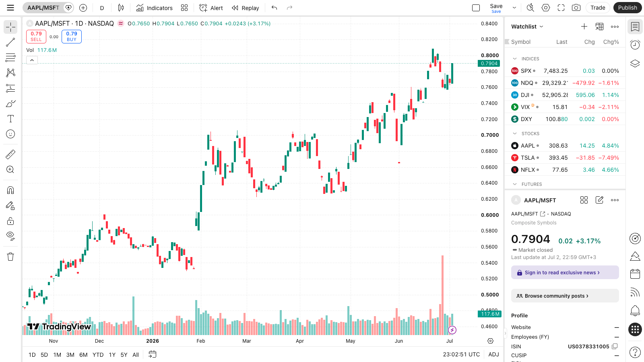
Task: Select the 1D time range
Action: coord(32,355)
